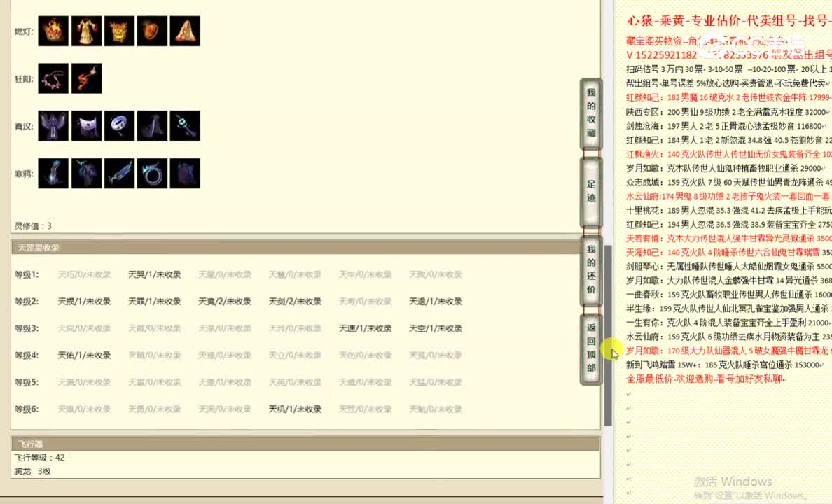
Task: Click the 半生缘 listing line in document
Action: coord(729,308)
